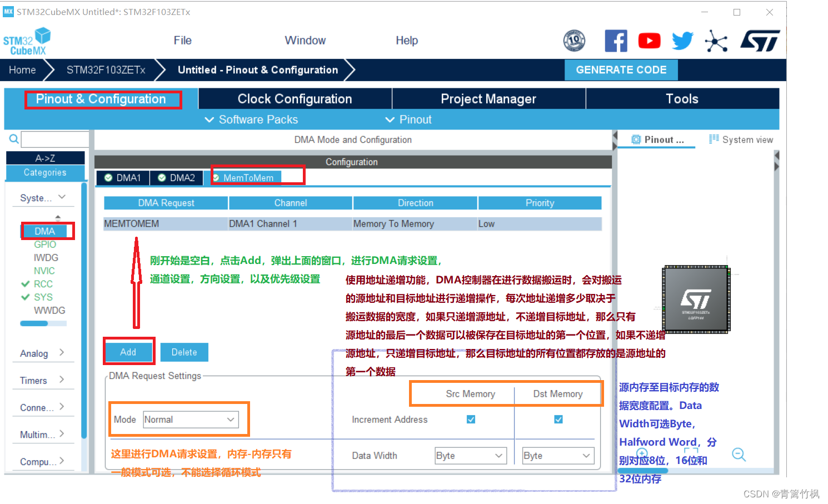Open the YouTube icon link
The height and width of the screenshot is (504, 828).
pyautogui.click(x=649, y=41)
